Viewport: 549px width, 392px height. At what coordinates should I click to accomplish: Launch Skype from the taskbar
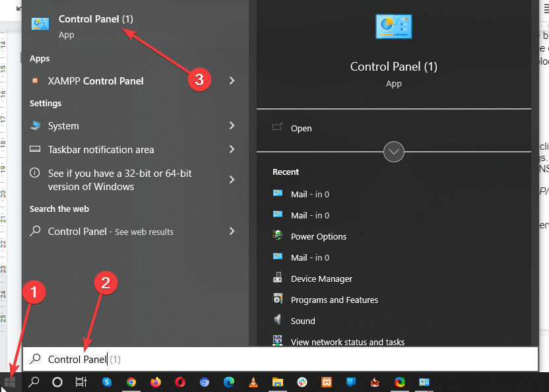(107, 382)
